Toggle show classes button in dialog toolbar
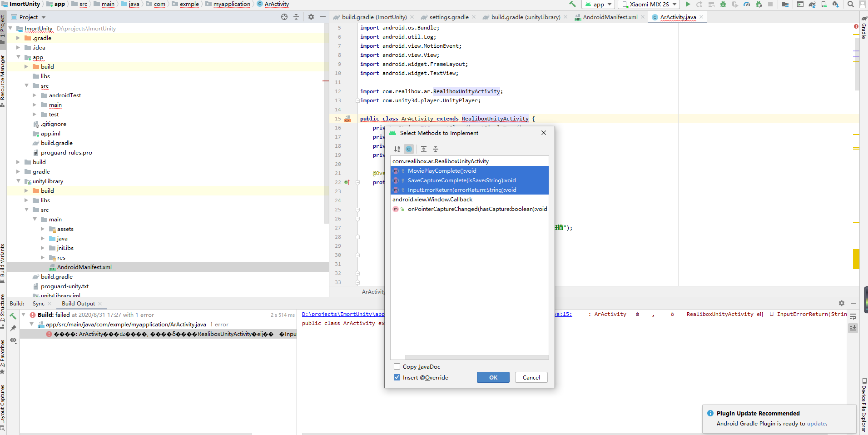This screenshot has height=435, width=868. point(409,149)
